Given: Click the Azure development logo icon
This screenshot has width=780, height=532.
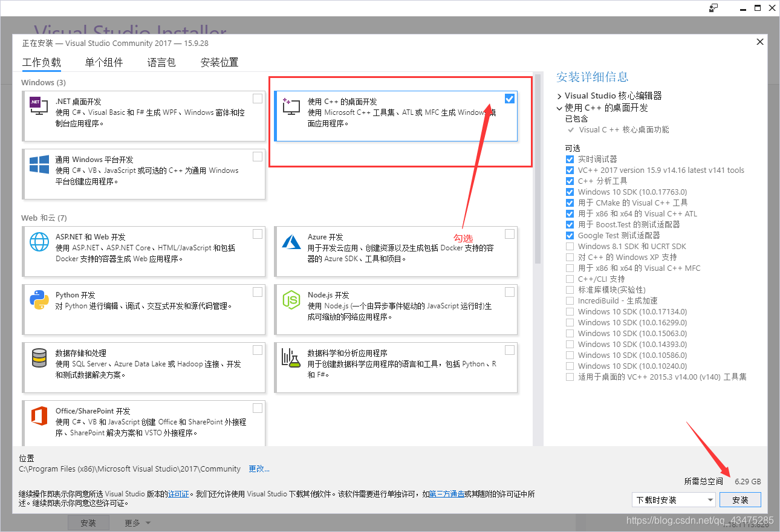Looking at the screenshot, I should (291, 242).
